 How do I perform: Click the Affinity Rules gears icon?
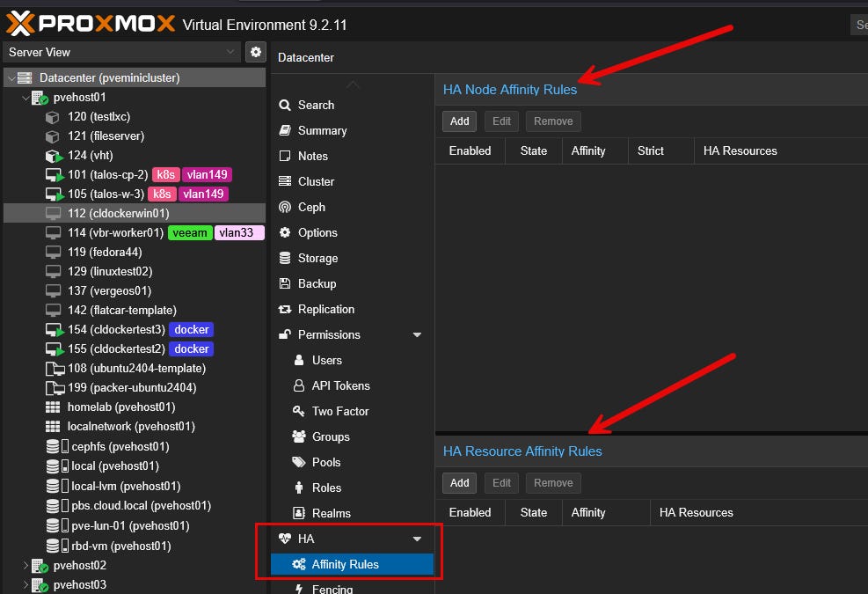click(299, 564)
